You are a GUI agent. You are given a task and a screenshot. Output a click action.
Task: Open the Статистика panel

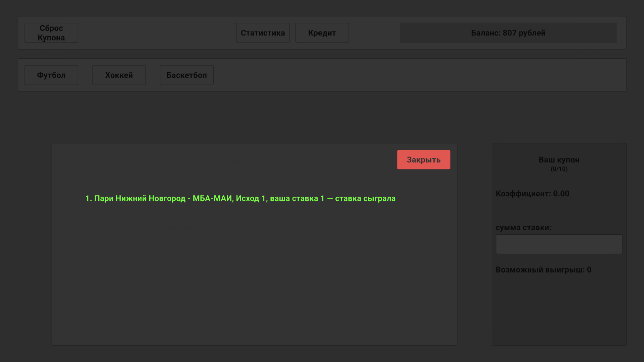point(263,33)
